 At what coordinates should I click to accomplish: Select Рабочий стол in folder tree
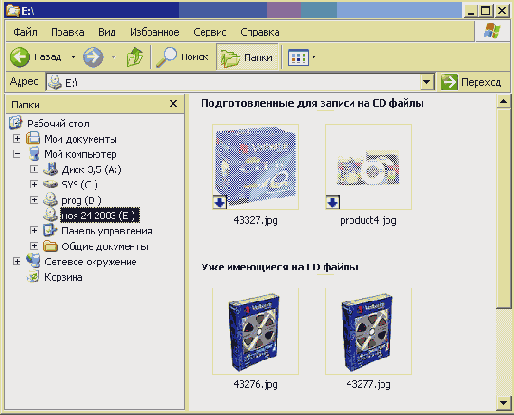click(x=58, y=124)
